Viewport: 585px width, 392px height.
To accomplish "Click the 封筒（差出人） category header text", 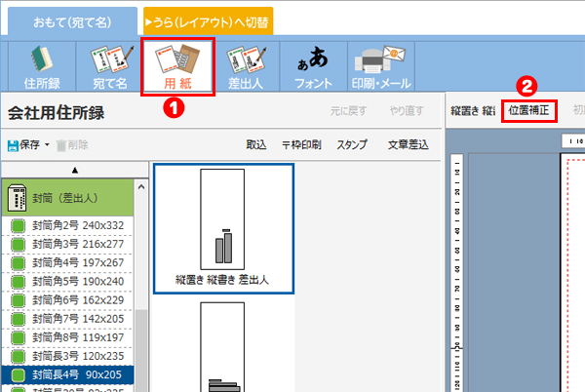I will (64, 198).
